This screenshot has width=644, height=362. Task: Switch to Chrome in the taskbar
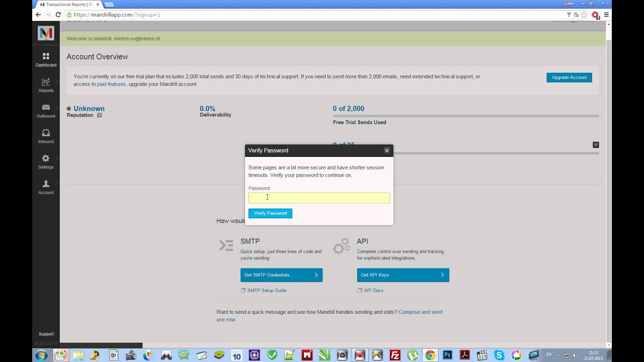[430, 355]
